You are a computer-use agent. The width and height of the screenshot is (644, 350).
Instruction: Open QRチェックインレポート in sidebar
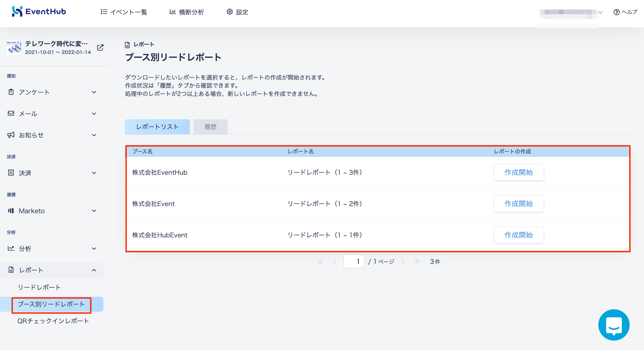click(x=53, y=321)
